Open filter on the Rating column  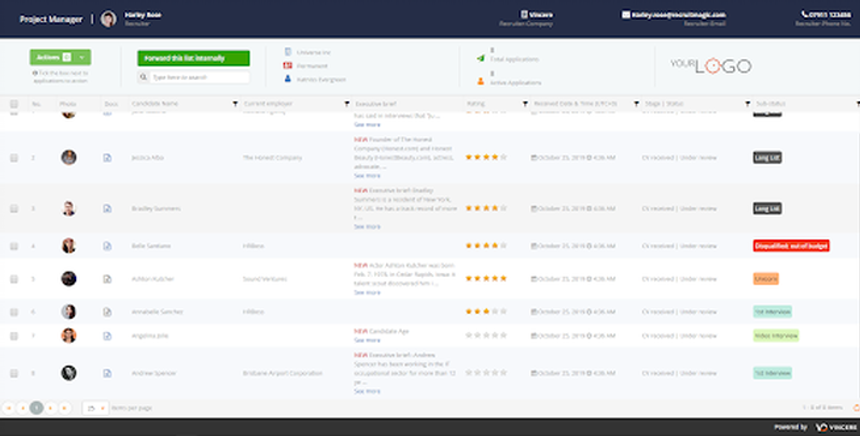[x=524, y=103]
